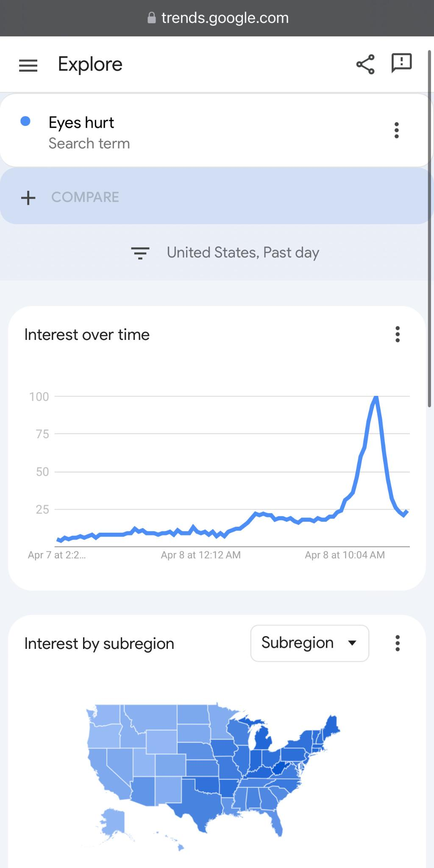434x868 pixels.
Task: Tap the COMPARE button
Action: 85,197
